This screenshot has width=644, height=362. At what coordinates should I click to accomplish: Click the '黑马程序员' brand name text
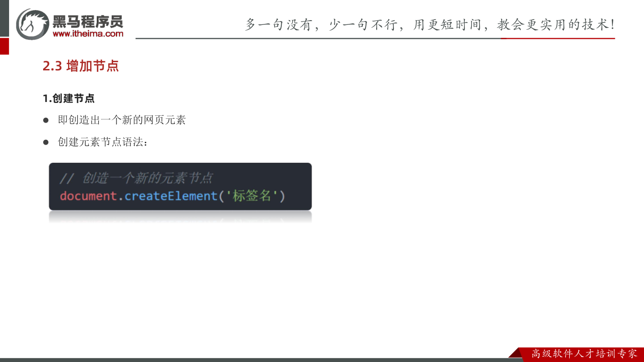(x=88, y=21)
